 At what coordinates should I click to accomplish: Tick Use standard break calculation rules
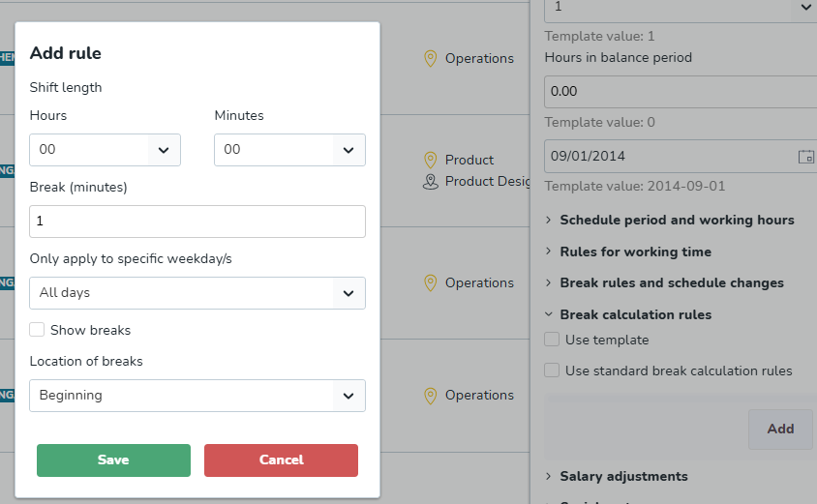pos(552,371)
